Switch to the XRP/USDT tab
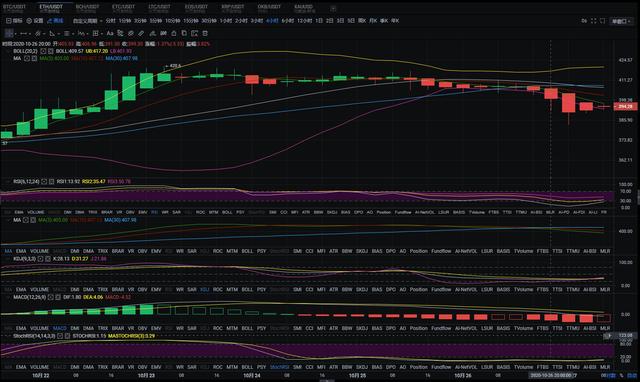The image size is (640, 382). (x=233, y=8)
